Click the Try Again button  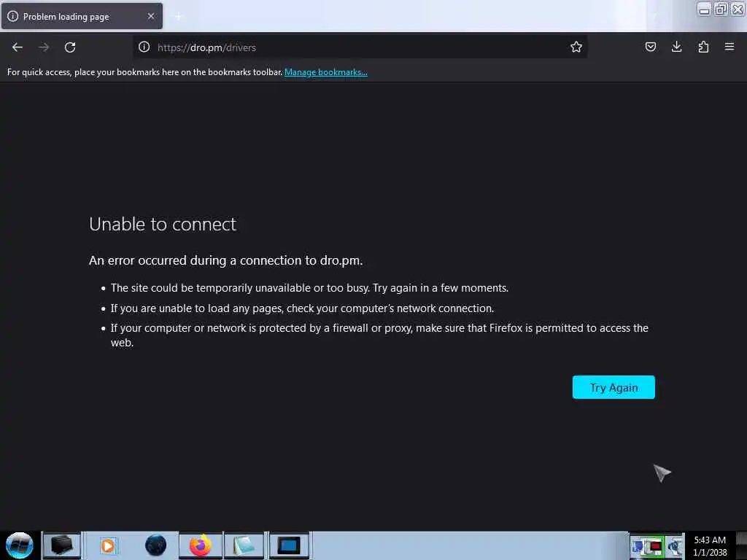tap(613, 387)
